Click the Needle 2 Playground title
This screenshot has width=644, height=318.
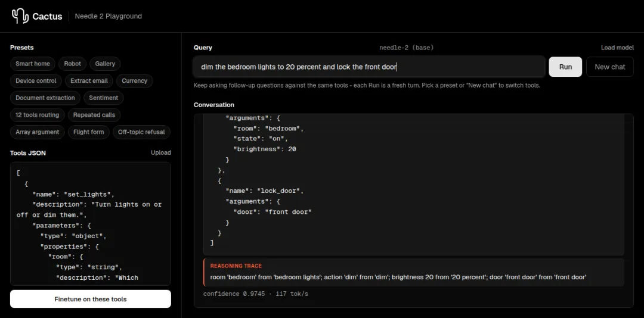[x=109, y=17]
